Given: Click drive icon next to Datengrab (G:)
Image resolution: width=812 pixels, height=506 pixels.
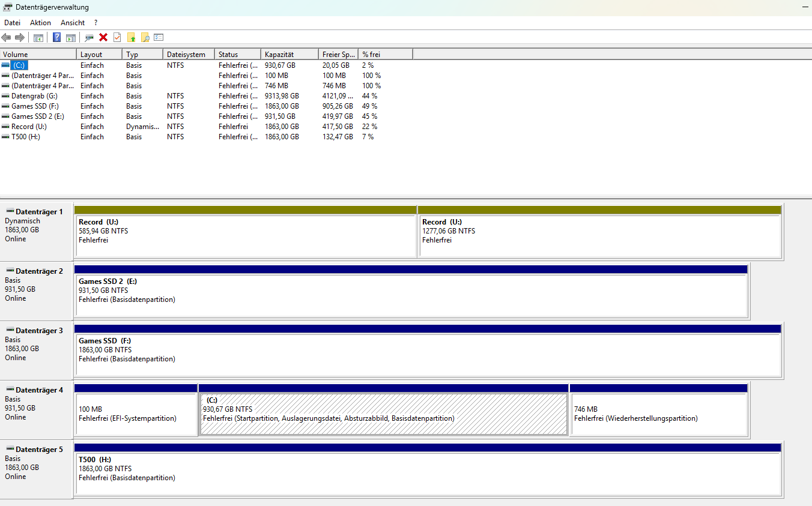Looking at the screenshot, I should (5, 96).
